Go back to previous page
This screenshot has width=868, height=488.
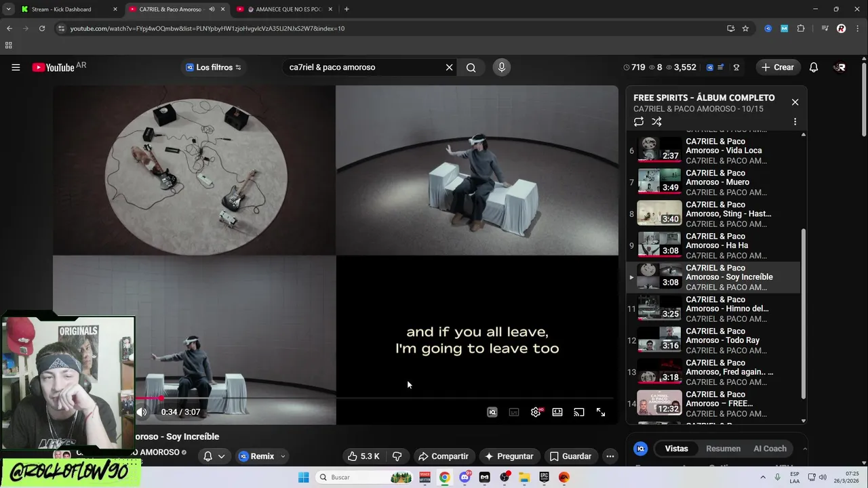click(9, 28)
